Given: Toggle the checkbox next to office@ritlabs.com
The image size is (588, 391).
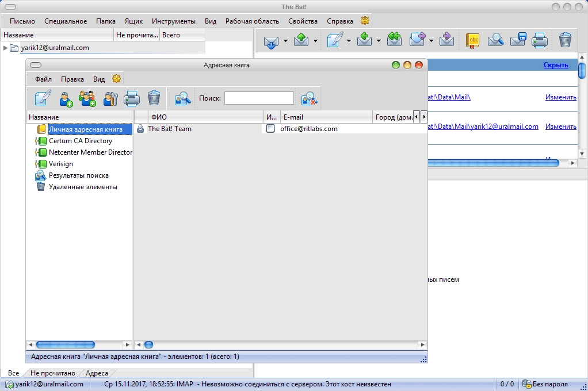Looking at the screenshot, I should pyautogui.click(x=270, y=129).
